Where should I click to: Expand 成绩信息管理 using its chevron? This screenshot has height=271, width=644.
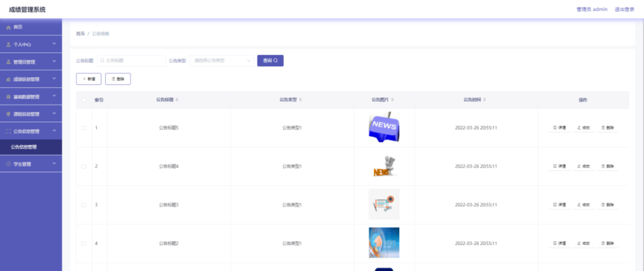coord(54,79)
